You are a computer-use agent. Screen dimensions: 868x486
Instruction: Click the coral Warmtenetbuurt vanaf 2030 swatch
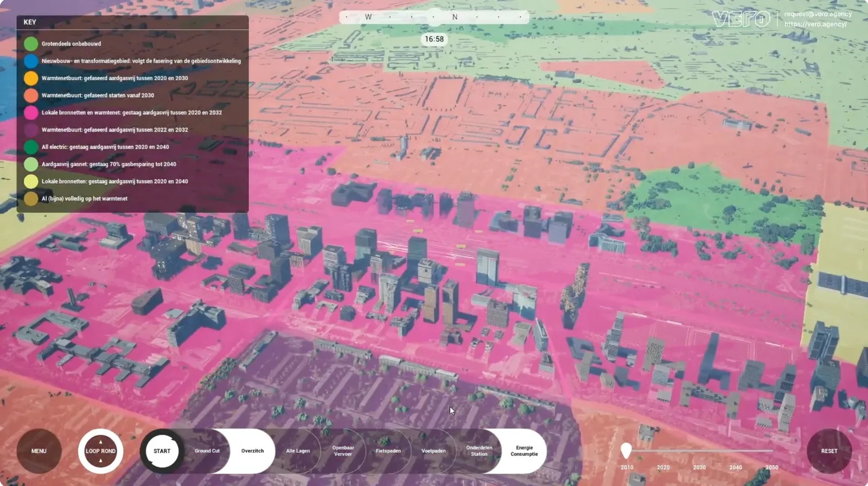[31, 95]
